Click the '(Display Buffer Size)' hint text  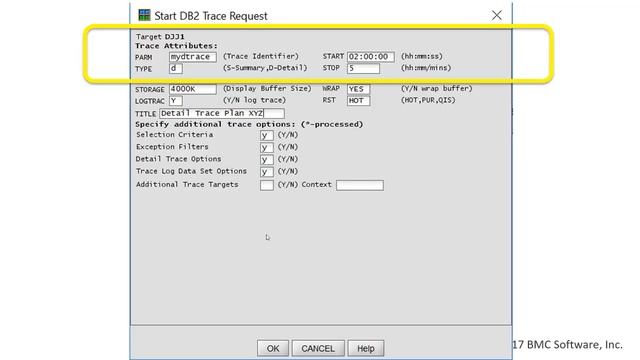[x=267, y=88]
